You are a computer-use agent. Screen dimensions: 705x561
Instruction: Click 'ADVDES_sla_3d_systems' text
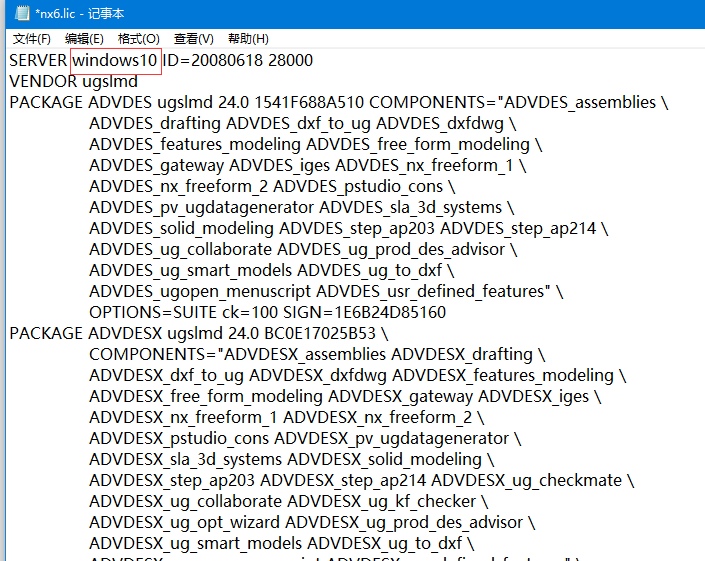pos(411,207)
